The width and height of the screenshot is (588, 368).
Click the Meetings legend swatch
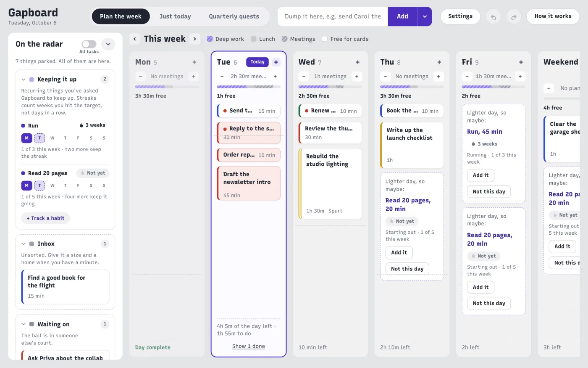point(285,39)
